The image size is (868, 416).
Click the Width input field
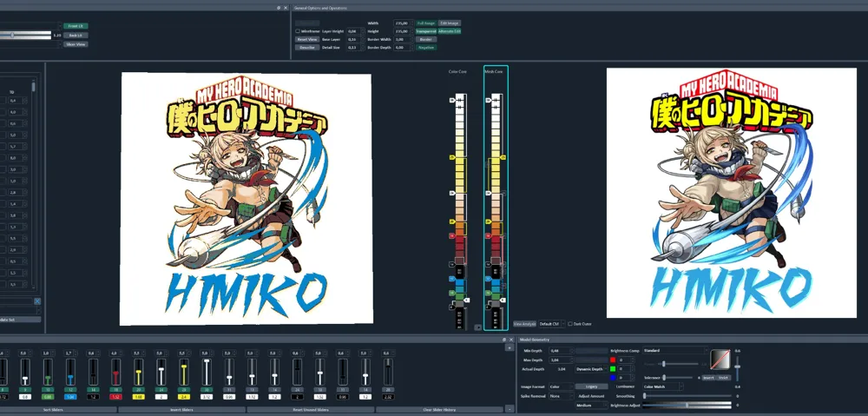[x=403, y=23]
